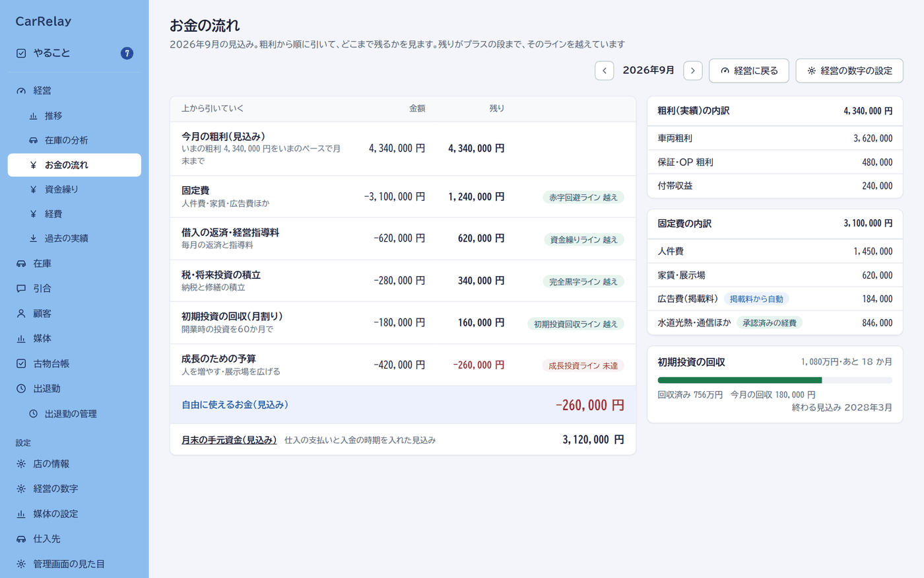This screenshot has width=924, height=578.
Task: Click the 成長投資ライン 未達 badge
Action: [x=583, y=365]
